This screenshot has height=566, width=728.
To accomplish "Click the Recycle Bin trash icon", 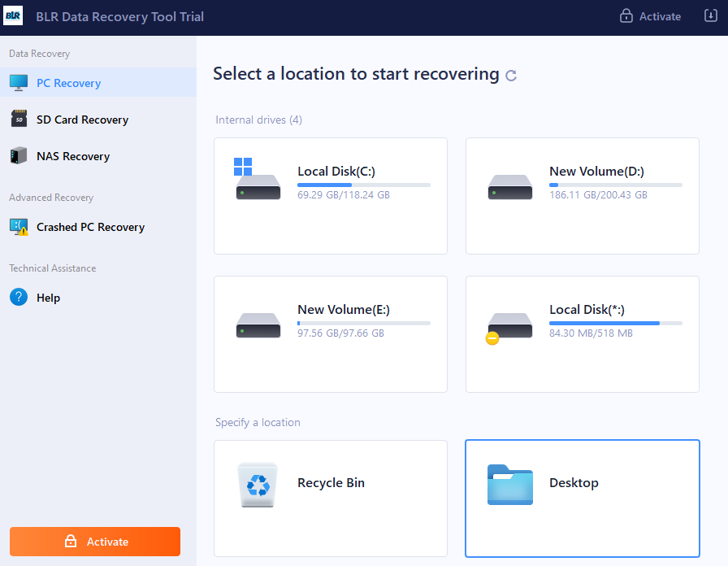I will 258,484.
